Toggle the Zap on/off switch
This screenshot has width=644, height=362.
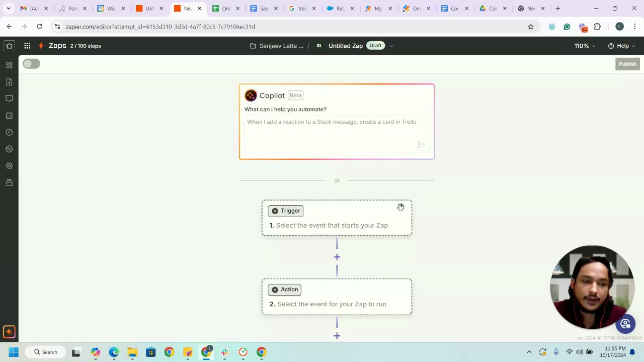[x=31, y=64]
